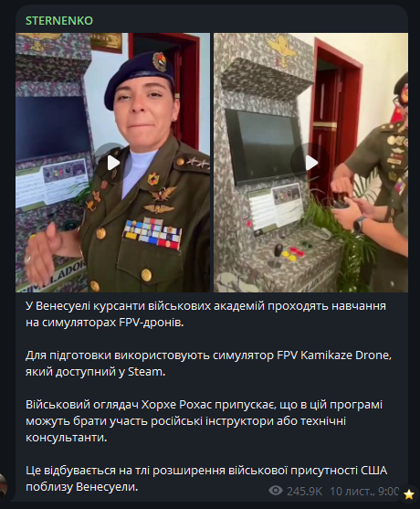Play the right video showing the arcade simulator
Screen dimensions: 420x509
(x=310, y=163)
